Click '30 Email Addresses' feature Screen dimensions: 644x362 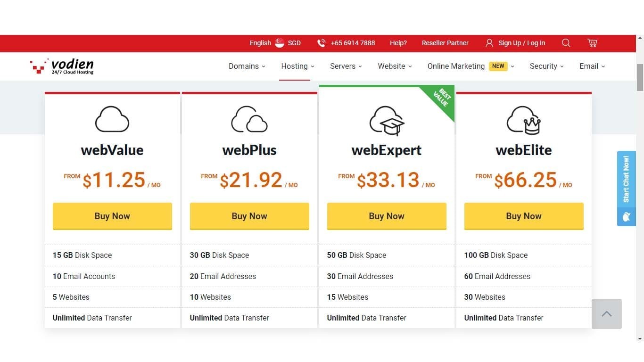pyautogui.click(x=360, y=277)
